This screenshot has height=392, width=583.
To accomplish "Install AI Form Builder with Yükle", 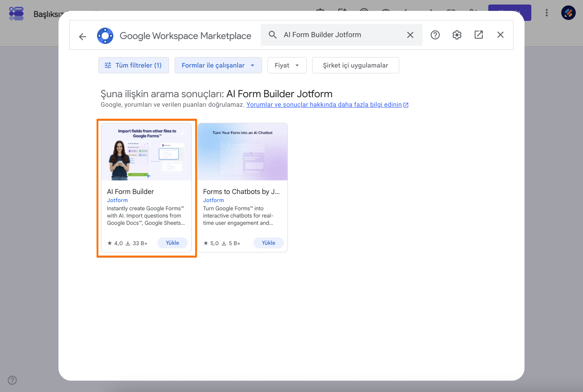I will tap(172, 243).
